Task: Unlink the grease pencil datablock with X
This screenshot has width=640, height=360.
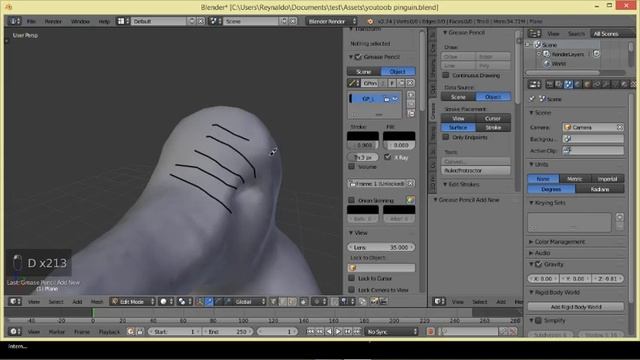Action: pos(411,83)
